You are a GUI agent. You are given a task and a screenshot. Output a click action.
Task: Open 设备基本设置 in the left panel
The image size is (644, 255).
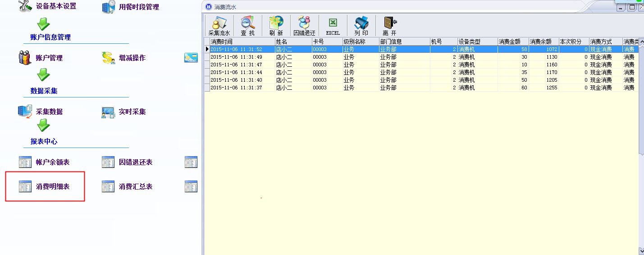click(x=47, y=6)
